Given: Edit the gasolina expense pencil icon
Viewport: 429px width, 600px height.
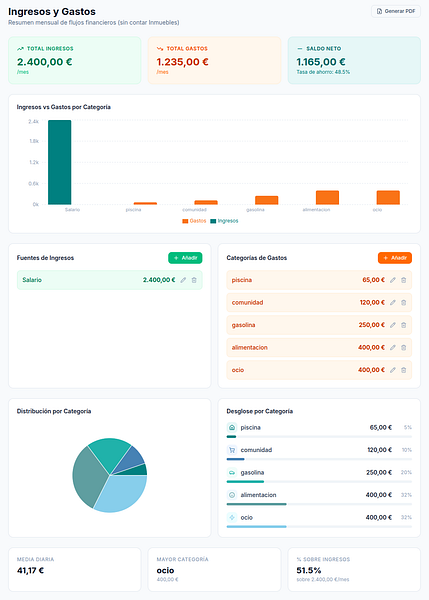Looking at the screenshot, I should coord(393,325).
